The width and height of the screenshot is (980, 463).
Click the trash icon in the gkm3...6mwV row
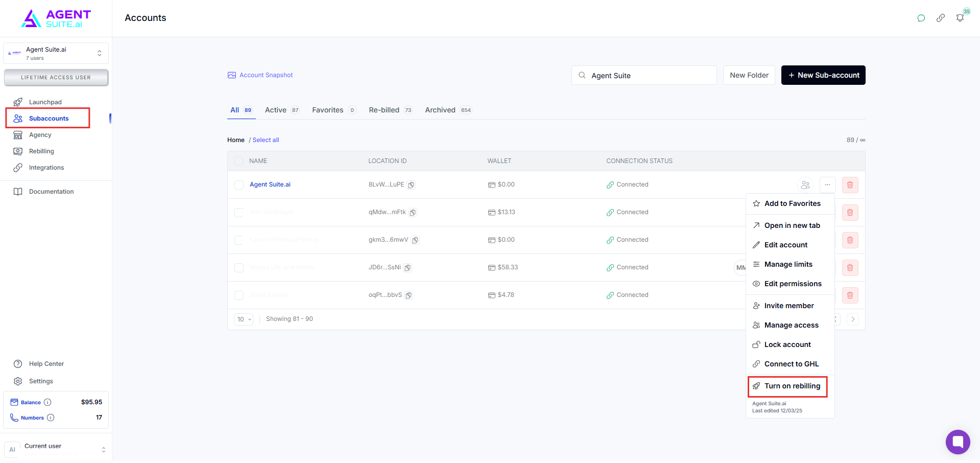(850, 240)
